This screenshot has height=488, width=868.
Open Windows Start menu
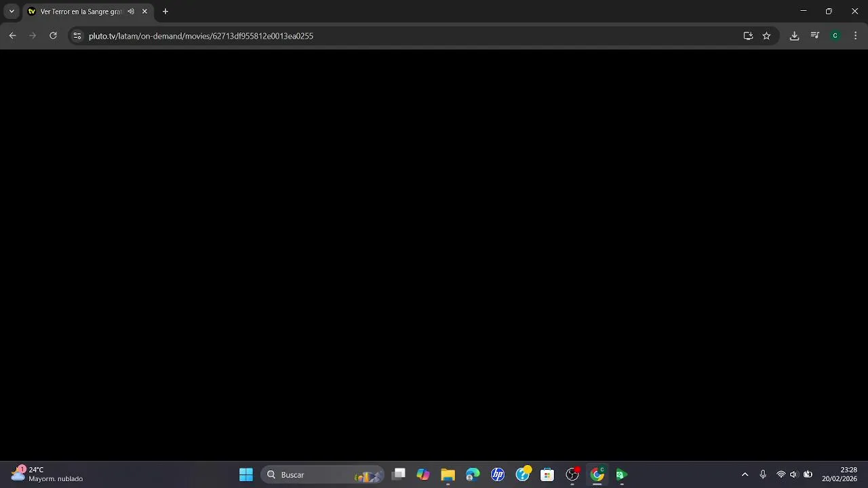point(246,474)
